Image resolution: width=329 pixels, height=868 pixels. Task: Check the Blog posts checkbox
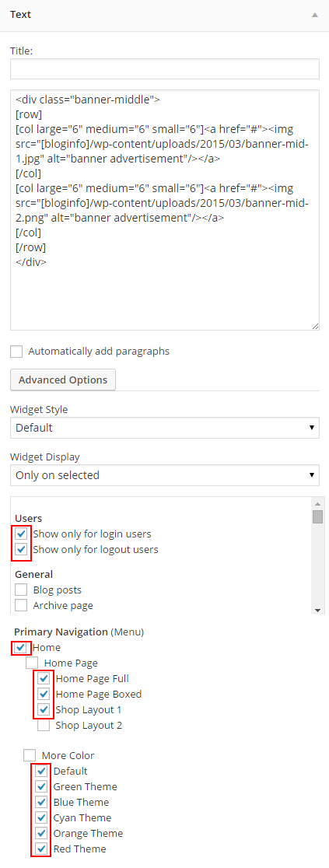(21, 590)
